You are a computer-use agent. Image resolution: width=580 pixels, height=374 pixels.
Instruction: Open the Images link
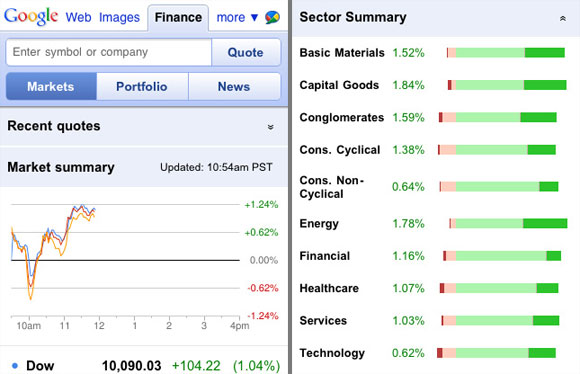pyautogui.click(x=119, y=17)
